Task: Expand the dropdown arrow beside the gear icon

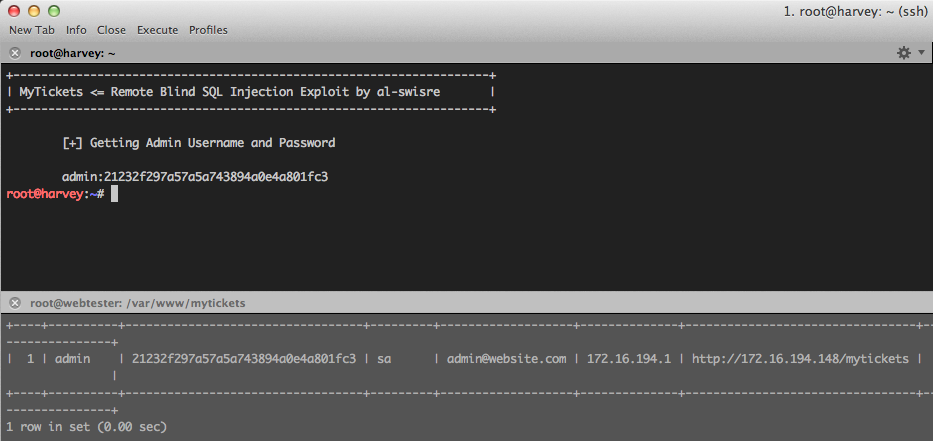Action: (921, 52)
